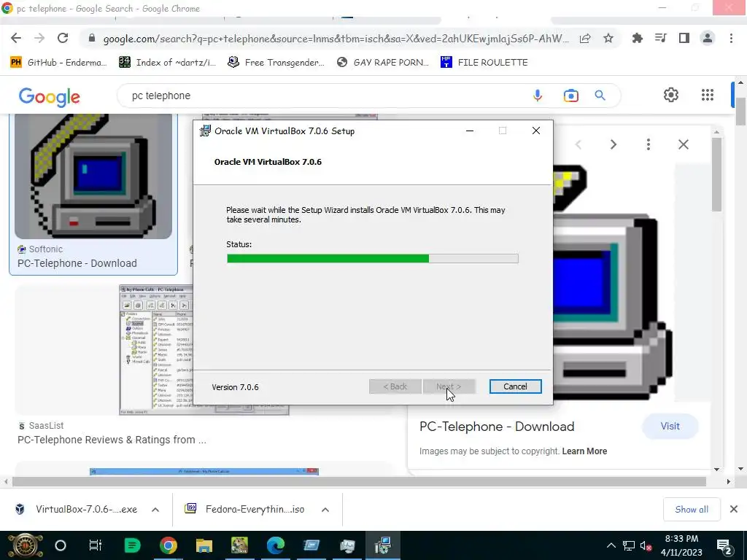Open FILE ROULETTE bookmark
Image resolution: width=747 pixels, height=560 pixels.
pos(484,63)
